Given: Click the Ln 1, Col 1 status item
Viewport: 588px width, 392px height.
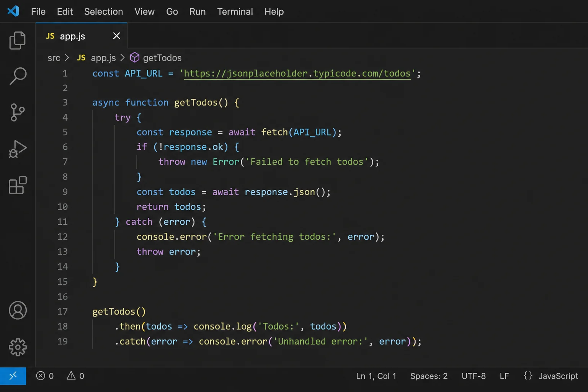Looking at the screenshot, I should click(376, 376).
